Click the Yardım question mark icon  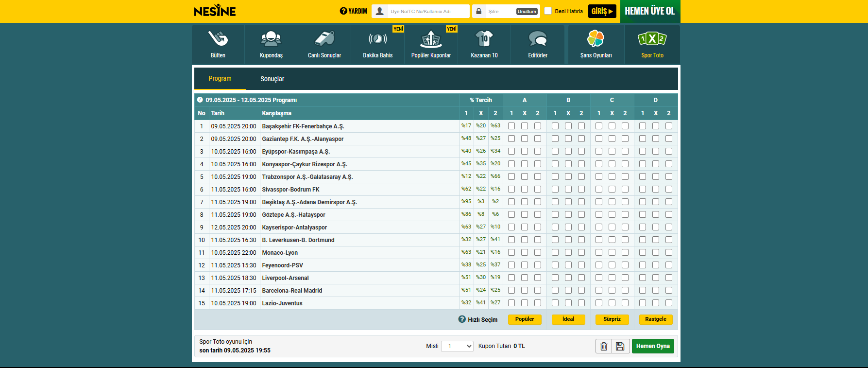(x=343, y=11)
